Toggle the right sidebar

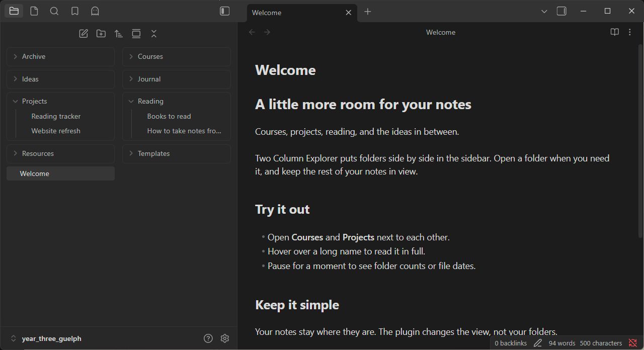tap(561, 11)
